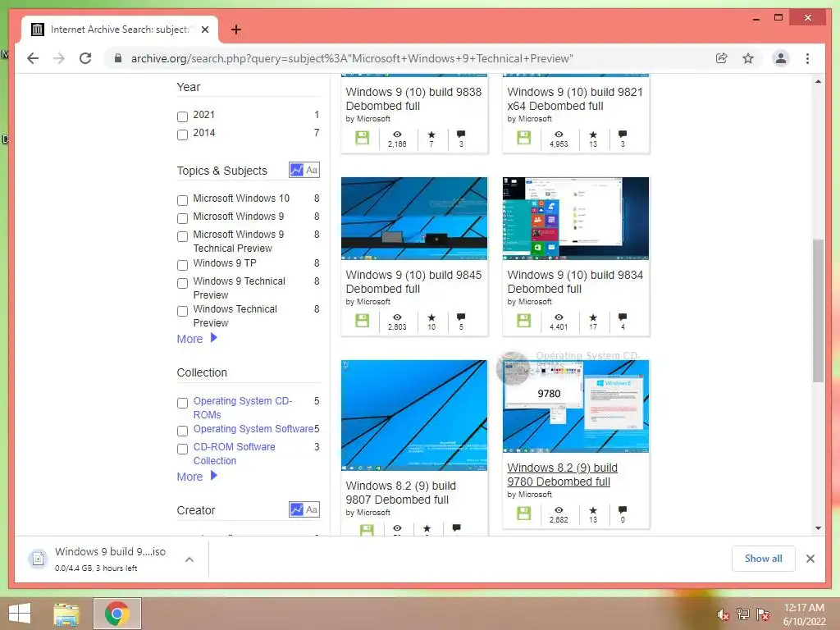This screenshot has width=840, height=630.
Task: Open Operating System CD-ROMs collection link
Action: tap(243, 408)
